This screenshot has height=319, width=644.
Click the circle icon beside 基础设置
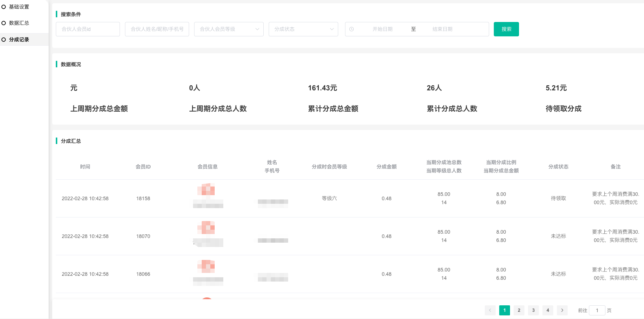[4, 7]
